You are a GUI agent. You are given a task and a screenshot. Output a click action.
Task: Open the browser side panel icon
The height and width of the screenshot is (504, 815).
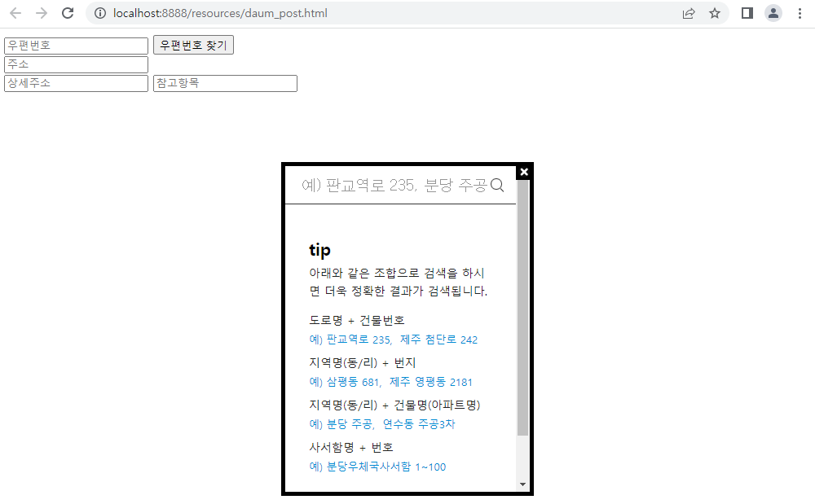[747, 14]
